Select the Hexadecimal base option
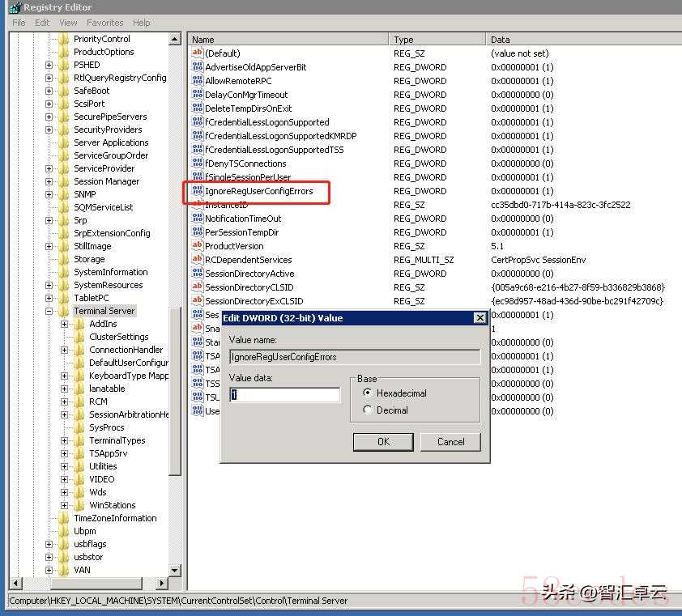Image resolution: width=682 pixels, height=616 pixels. [369, 393]
